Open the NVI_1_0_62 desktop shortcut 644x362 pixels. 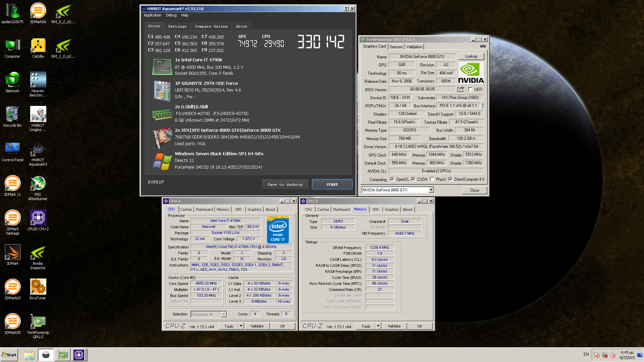63,48
